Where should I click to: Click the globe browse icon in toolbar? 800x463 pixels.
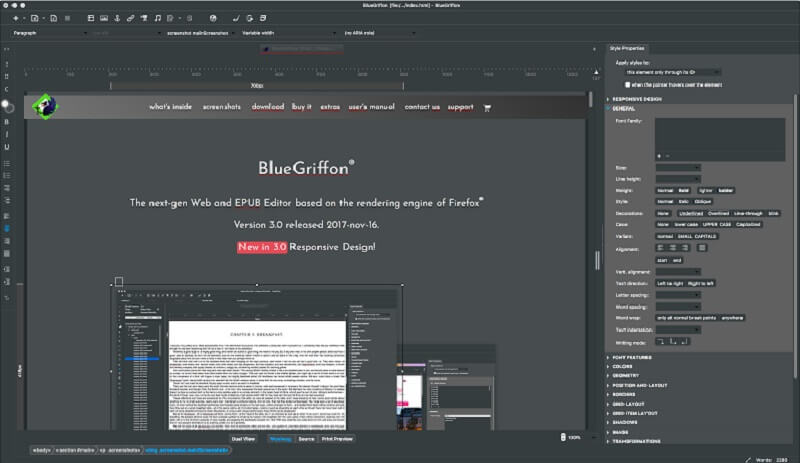(x=213, y=18)
